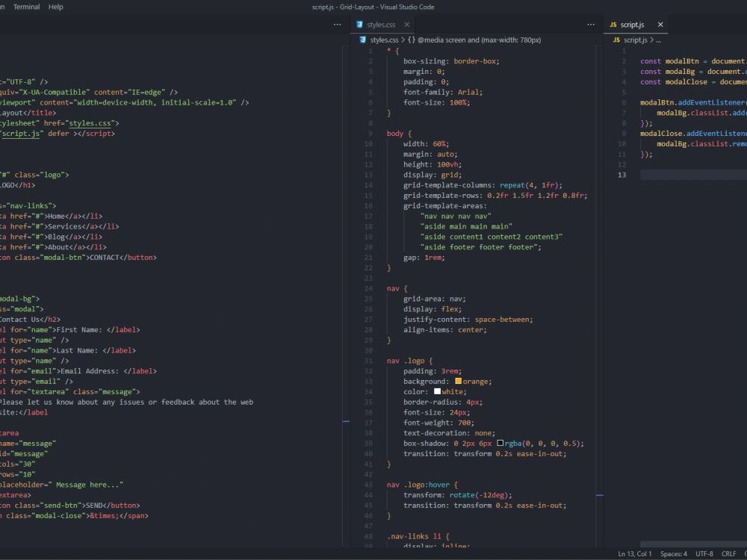This screenshot has width=747, height=560.
Task: Click the 'Contact Us' heading text in the HTML
Action: point(20,320)
